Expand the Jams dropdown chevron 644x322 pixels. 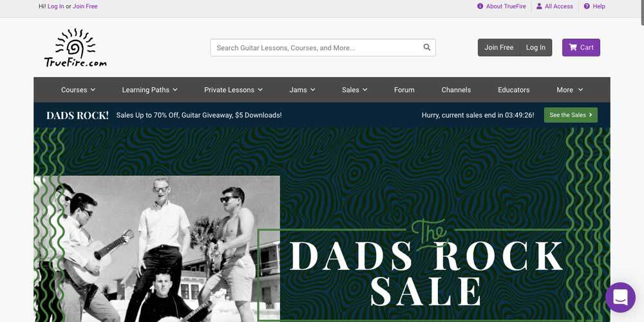coord(312,90)
